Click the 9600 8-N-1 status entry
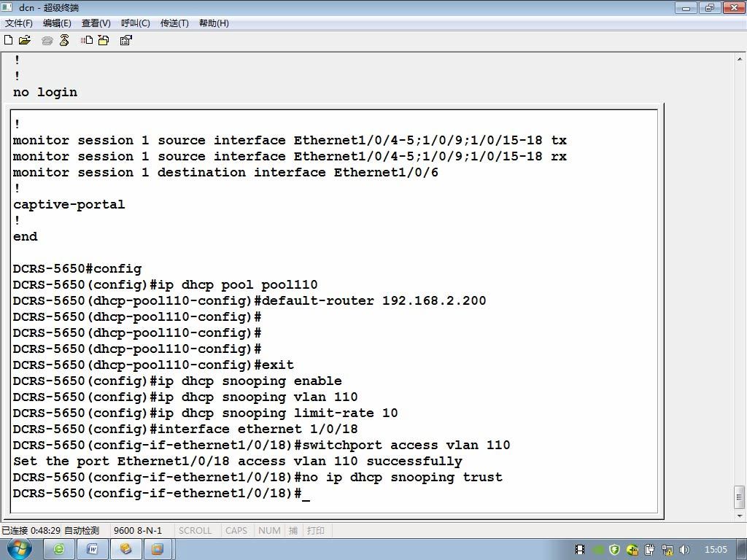Viewport: 747px width, 560px height. 138,531
